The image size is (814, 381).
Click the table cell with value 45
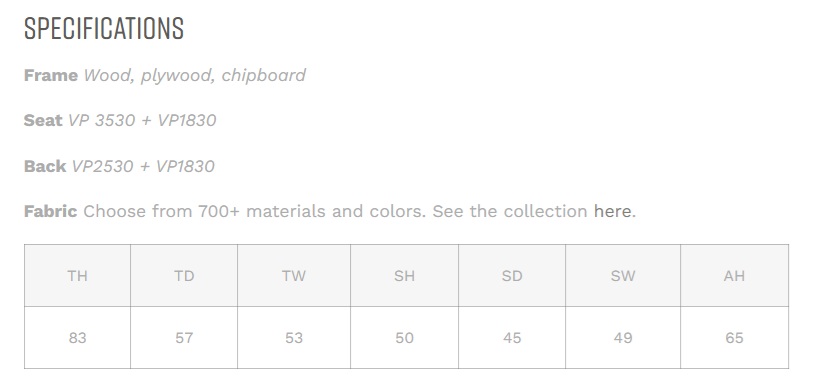pos(512,338)
